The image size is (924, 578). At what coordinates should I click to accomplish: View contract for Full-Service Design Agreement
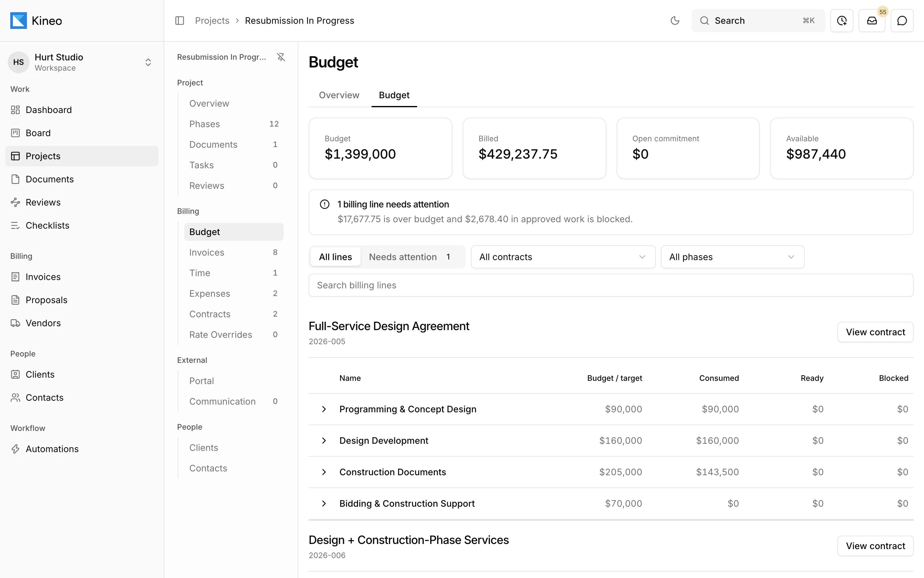875,332
